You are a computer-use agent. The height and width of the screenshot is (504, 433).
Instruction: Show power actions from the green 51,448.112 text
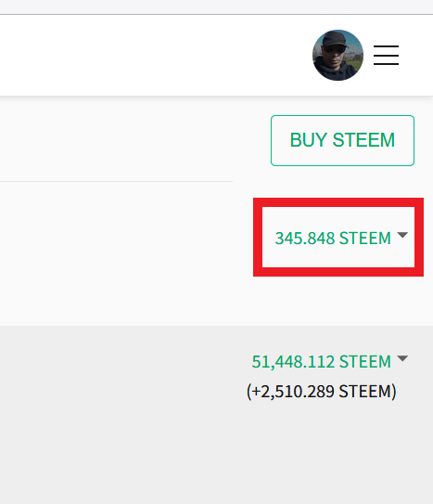pyautogui.click(x=322, y=362)
